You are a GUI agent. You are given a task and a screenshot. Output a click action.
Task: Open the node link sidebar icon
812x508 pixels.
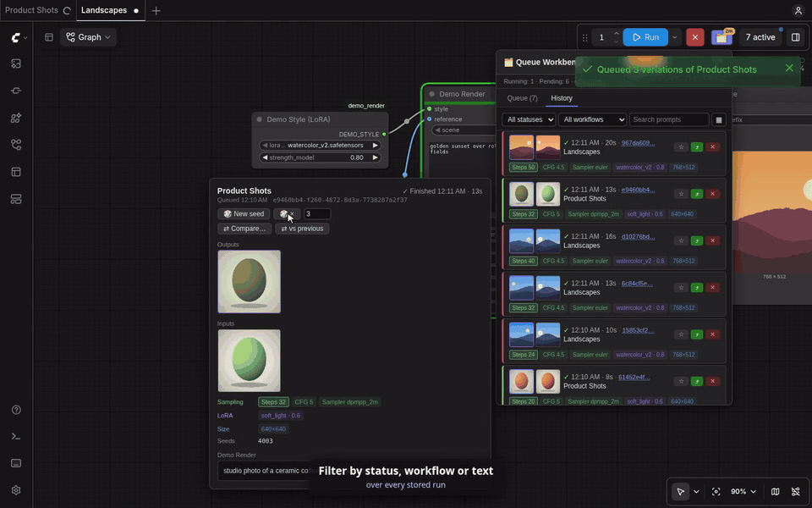[16, 91]
